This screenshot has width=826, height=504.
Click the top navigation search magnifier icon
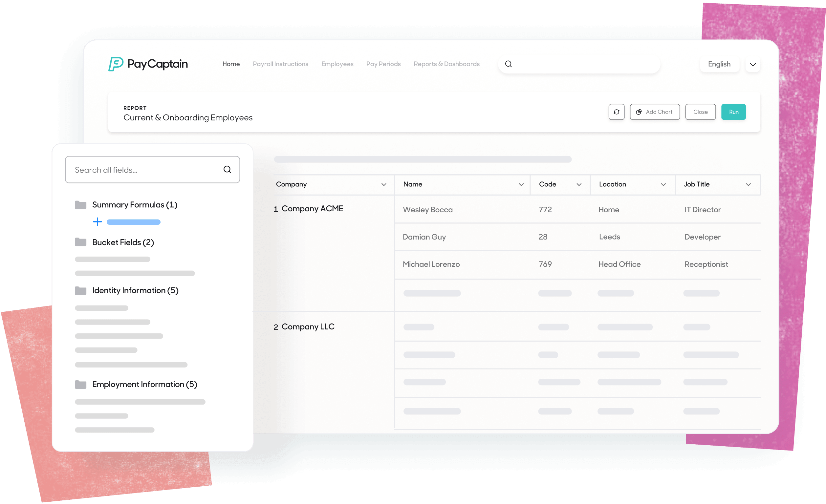pos(508,64)
